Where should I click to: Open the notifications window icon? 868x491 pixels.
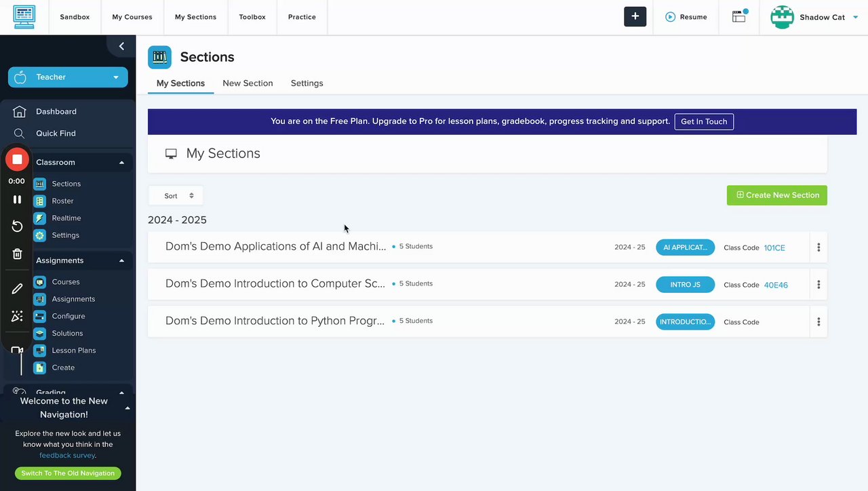pos(739,17)
